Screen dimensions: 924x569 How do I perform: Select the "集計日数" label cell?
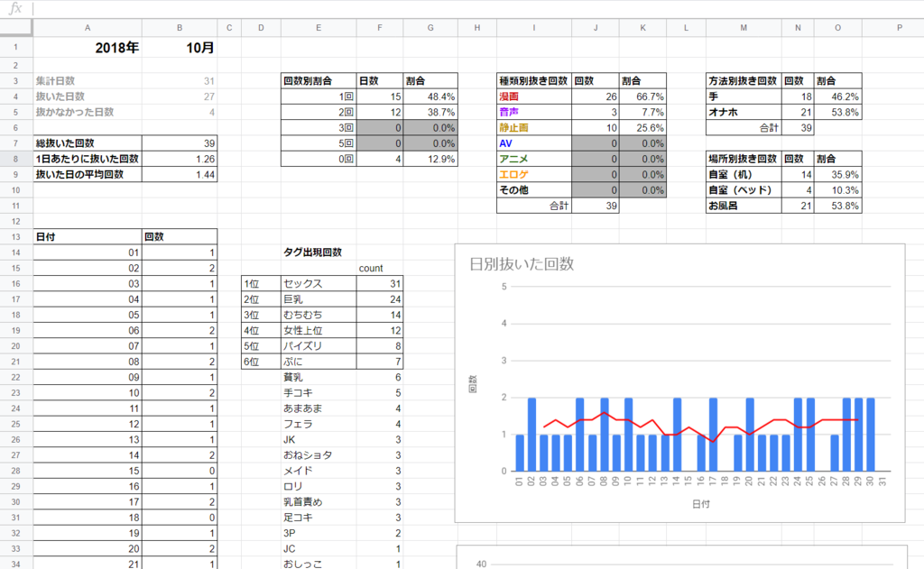pos(88,80)
